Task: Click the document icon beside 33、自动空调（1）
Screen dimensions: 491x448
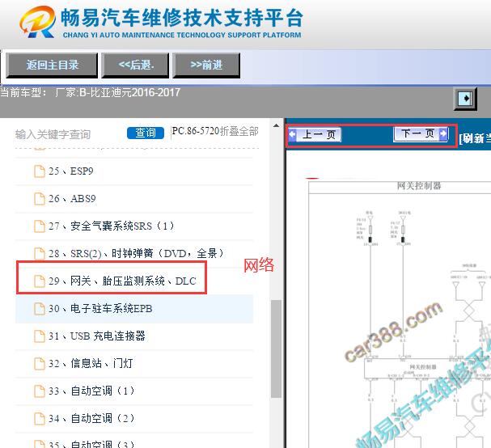Action: point(40,391)
